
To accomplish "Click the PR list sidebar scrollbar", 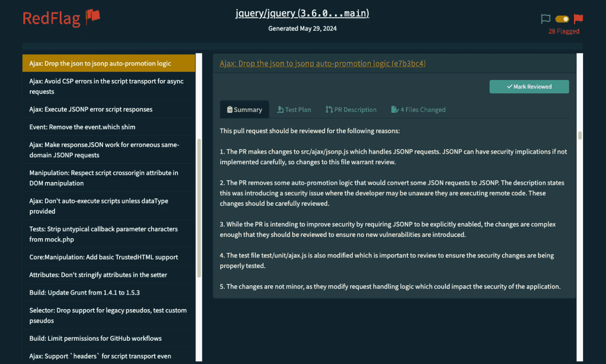I will (199, 208).
